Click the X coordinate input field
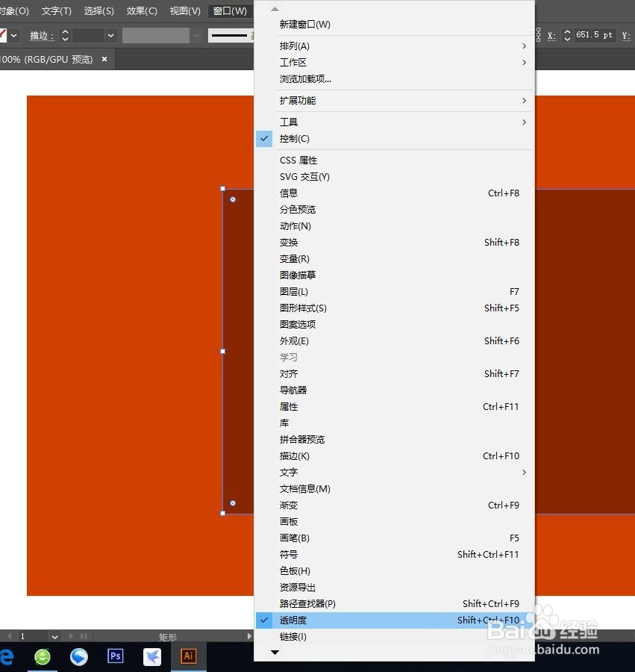 [593, 34]
